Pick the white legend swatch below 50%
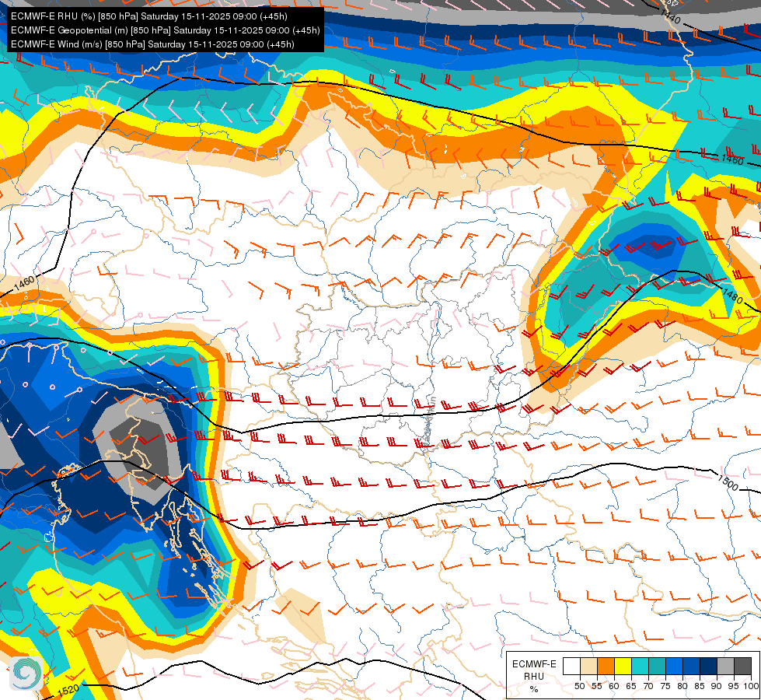 click(571, 666)
